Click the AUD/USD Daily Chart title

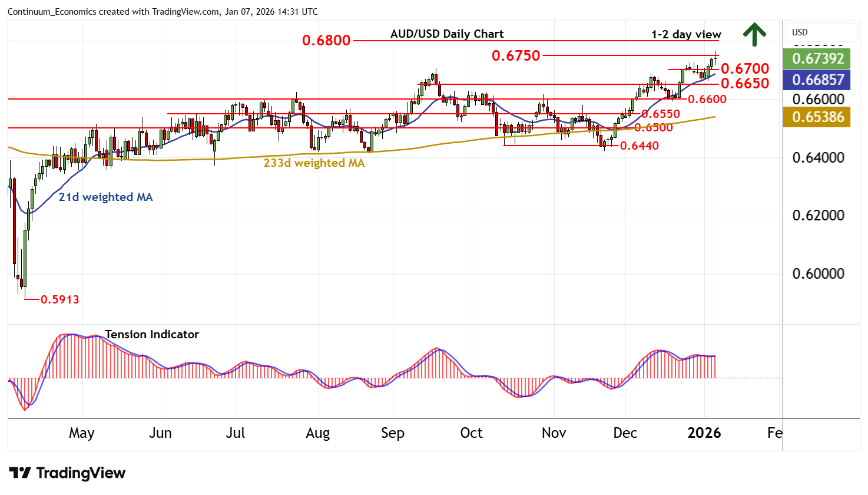click(447, 34)
